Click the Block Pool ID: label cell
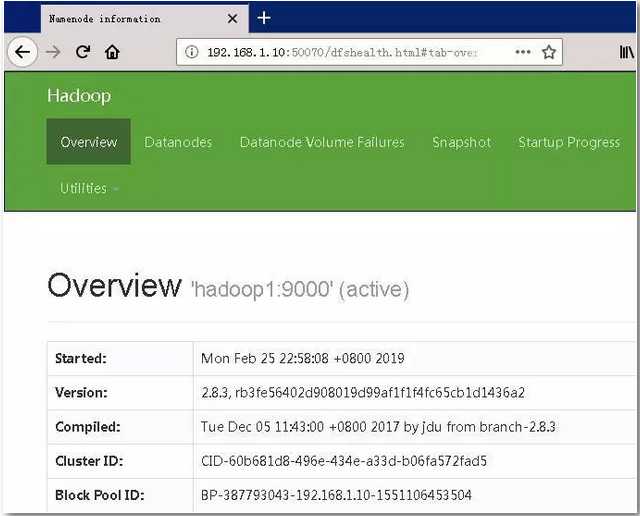 120,495
